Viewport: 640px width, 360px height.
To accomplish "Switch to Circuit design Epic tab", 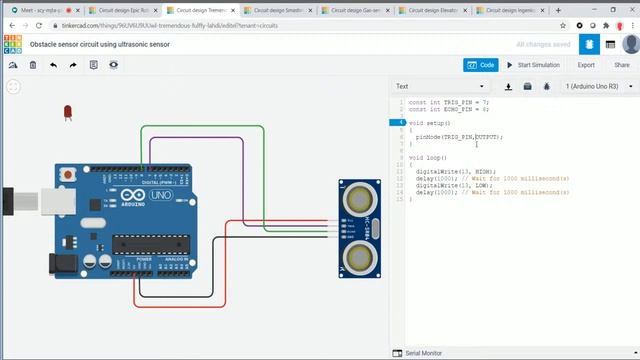I will tap(124, 10).
